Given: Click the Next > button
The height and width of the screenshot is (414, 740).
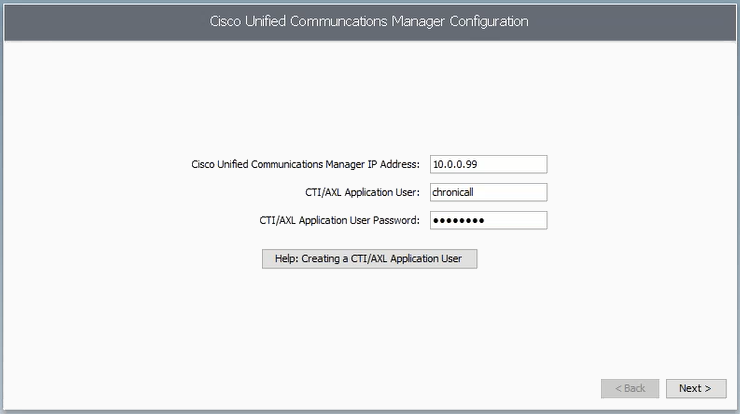Looking at the screenshot, I should pos(696,389).
